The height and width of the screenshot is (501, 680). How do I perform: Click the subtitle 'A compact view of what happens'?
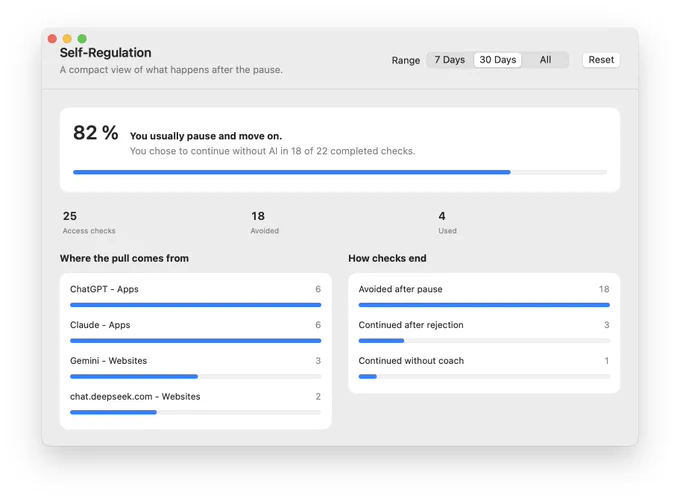[171, 70]
